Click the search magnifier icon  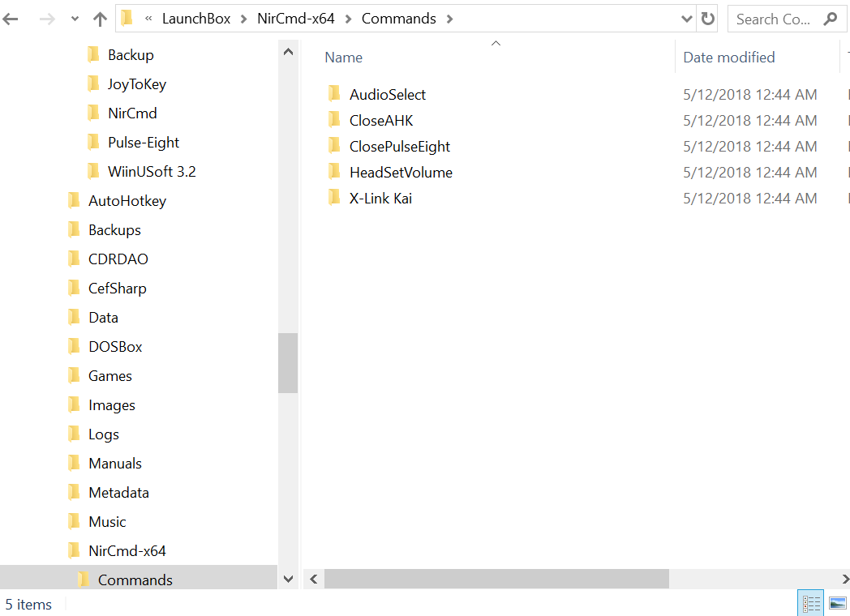pos(830,19)
